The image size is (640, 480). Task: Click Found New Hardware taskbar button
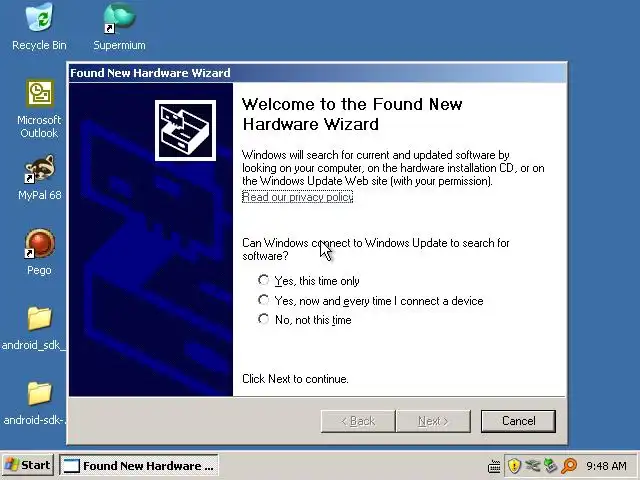coord(139,465)
